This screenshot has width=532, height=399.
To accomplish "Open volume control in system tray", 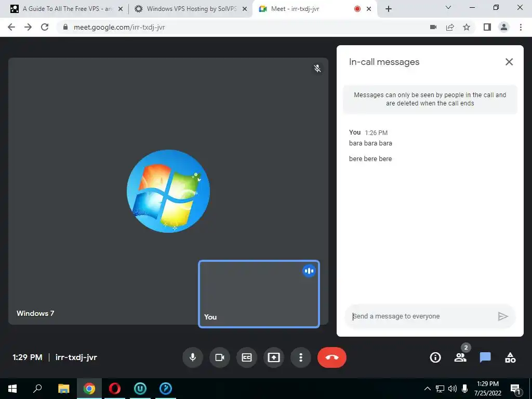I will pyautogui.click(x=453, y=389).
